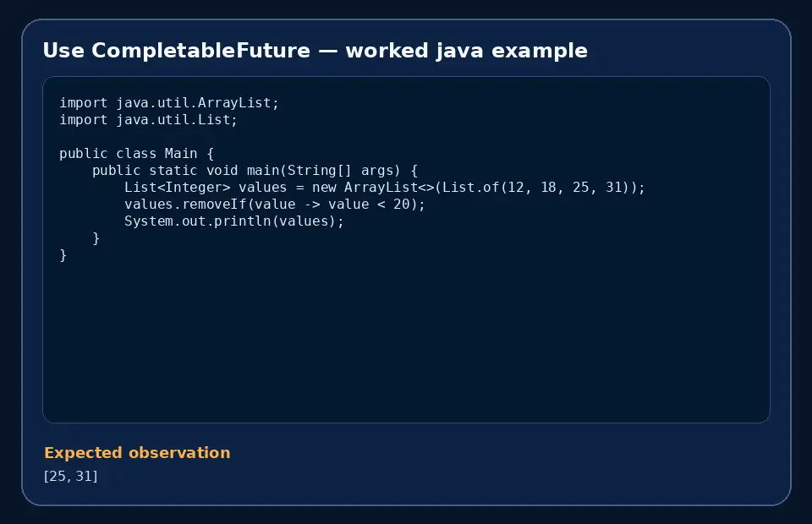Click the 'Expected observation' label
Image resolution: width=812 pixels, height=524 pixels.
click(x=137, y=453)
